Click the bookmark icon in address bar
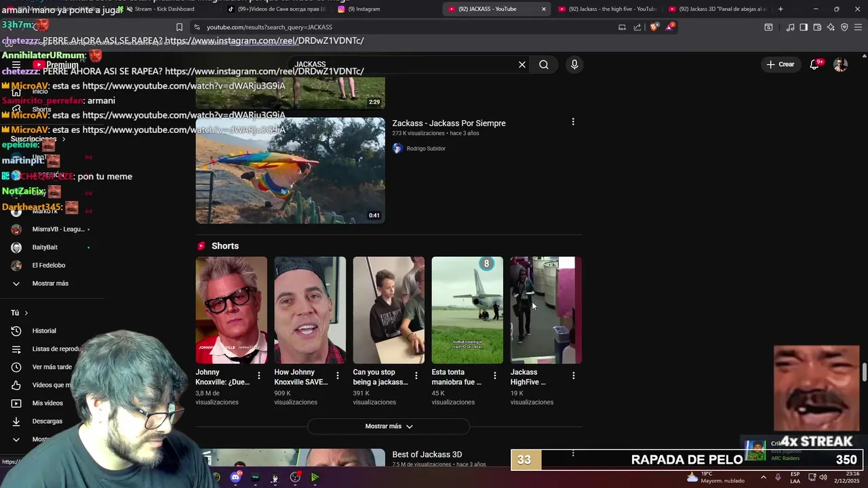Viewport: 868px width, 488px height. click(x=179, y=27)
